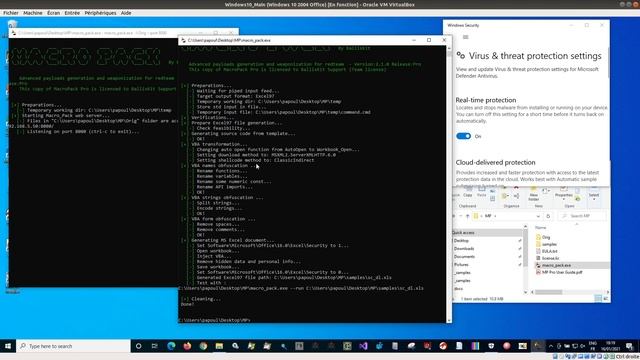Click the Search MP field
The height and width of the screenshot is (360, 640).
tap(582, 216)
